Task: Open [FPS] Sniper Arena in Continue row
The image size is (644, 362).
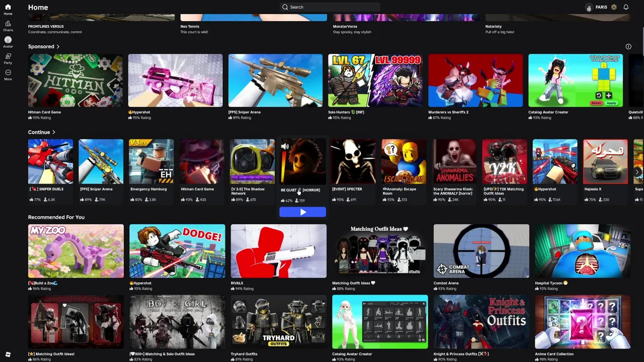Action: pyautogui.click(x=101, y=161)
